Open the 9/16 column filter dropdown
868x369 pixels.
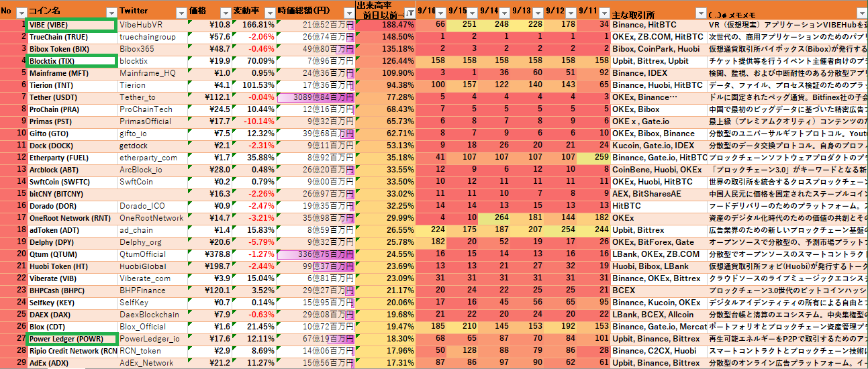(x=440, y=13)
